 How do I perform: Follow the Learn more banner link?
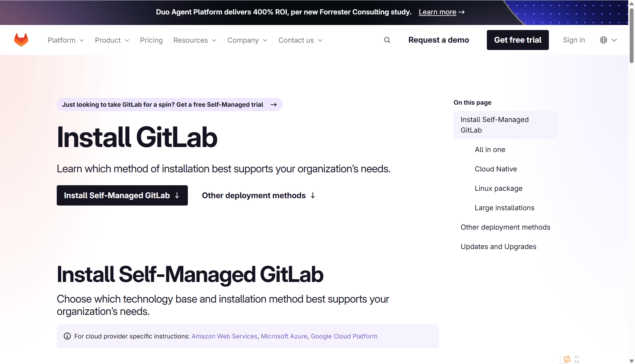tap(442, 12)
